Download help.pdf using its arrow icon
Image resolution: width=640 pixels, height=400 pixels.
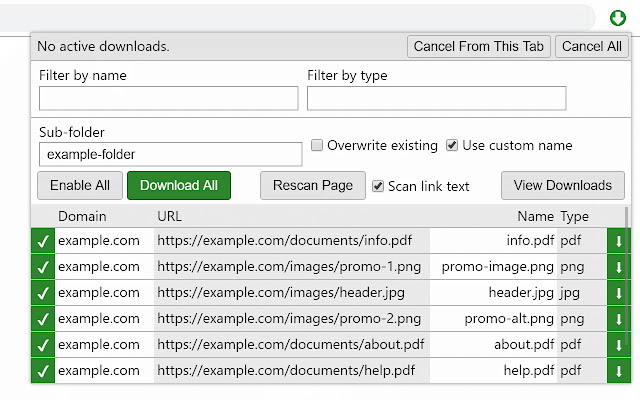618,371
